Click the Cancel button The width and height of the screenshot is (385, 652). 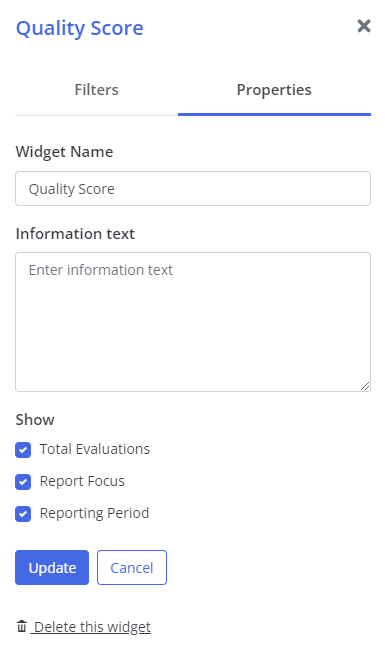(x=132, y=568)
